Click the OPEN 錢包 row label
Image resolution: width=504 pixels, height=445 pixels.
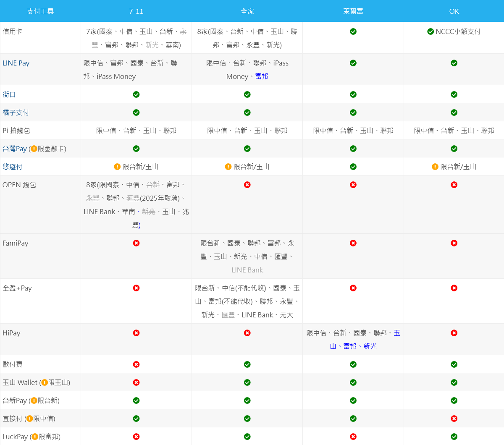pyautogui.click(x=19, y=185)
